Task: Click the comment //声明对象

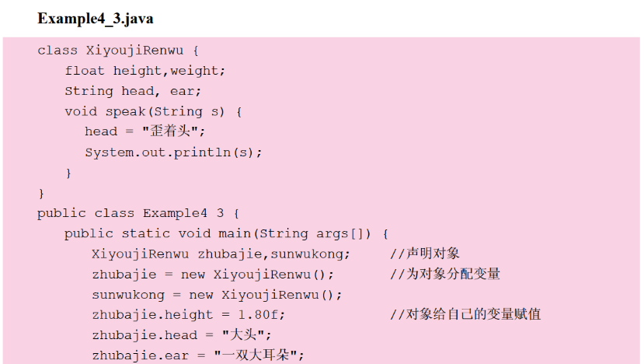Action: click(425, 254)
